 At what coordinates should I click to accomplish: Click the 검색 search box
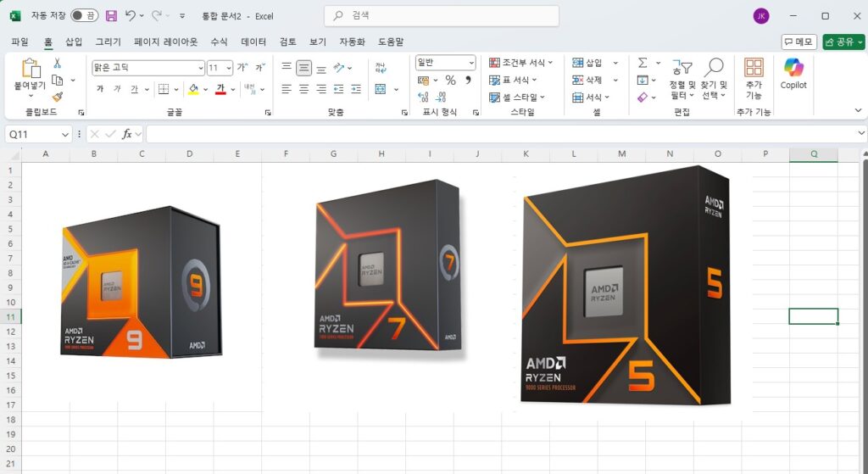[x=441, y=15]
